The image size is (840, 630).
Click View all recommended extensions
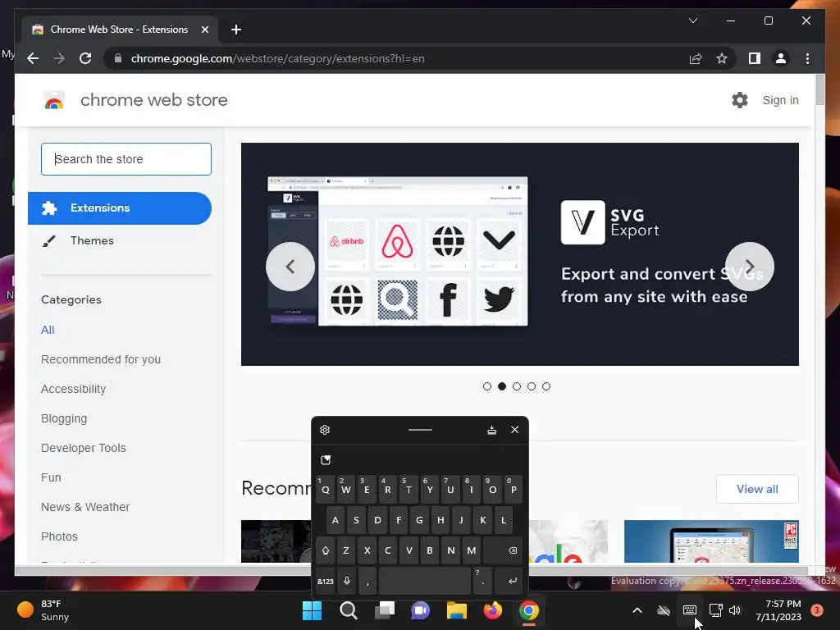pyautogui.click(x=757, y=489)
